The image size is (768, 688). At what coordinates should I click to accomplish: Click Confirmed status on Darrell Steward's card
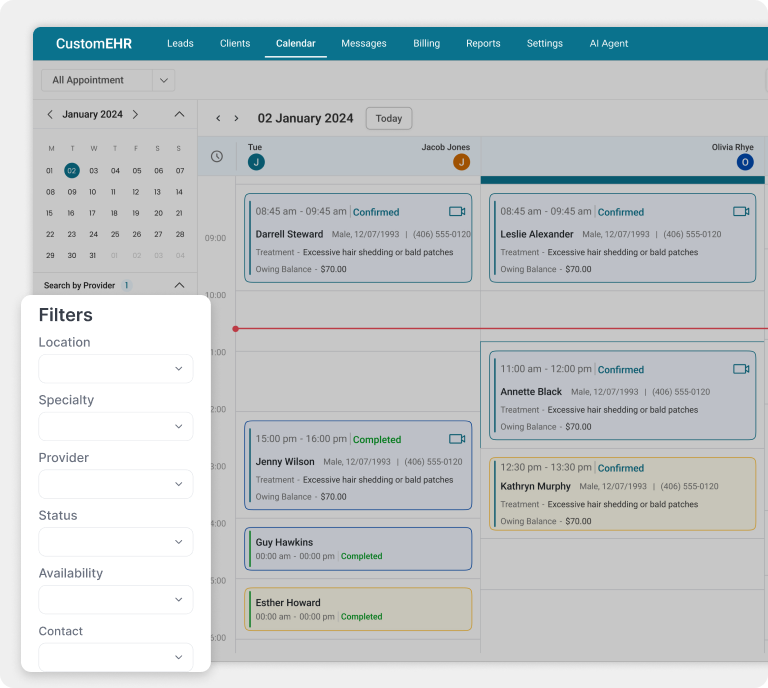pyautogui.click(x=376, y=212)
